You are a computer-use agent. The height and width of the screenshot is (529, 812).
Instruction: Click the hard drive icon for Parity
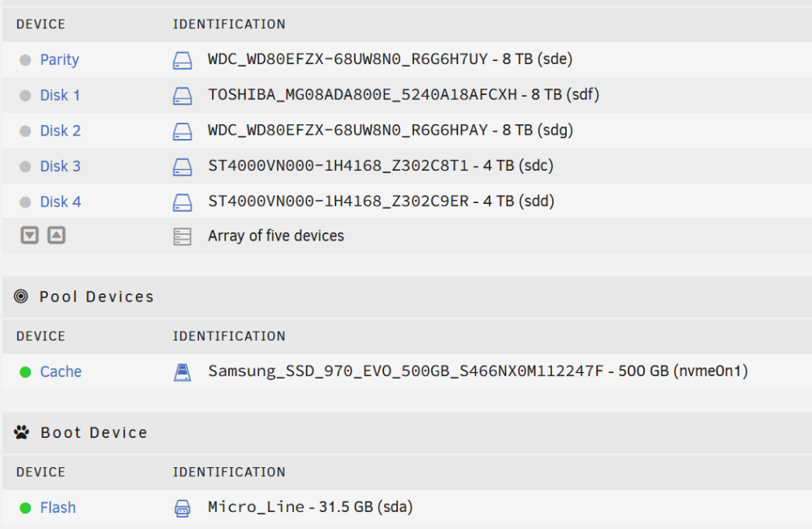click(x=182, y=60)
